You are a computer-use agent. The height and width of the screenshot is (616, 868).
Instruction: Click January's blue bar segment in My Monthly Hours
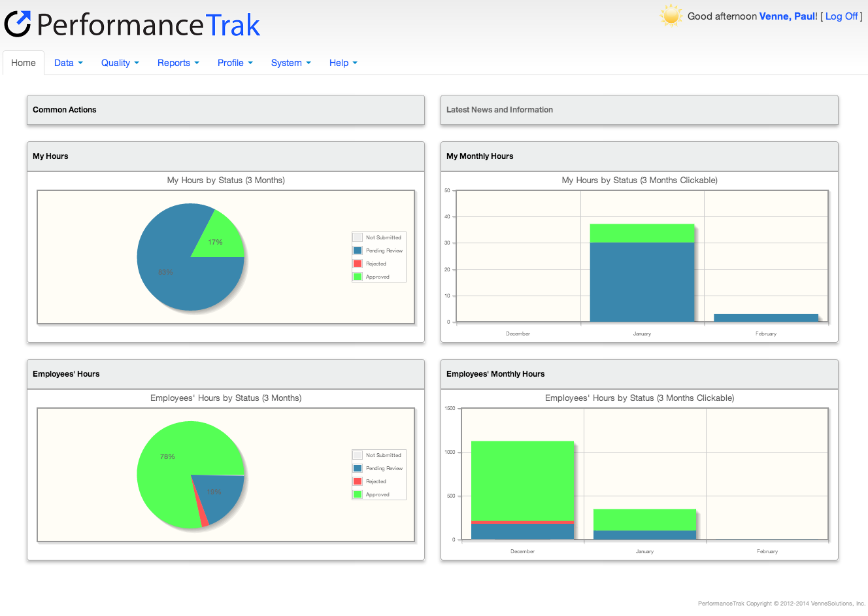[x=642, y=282]
